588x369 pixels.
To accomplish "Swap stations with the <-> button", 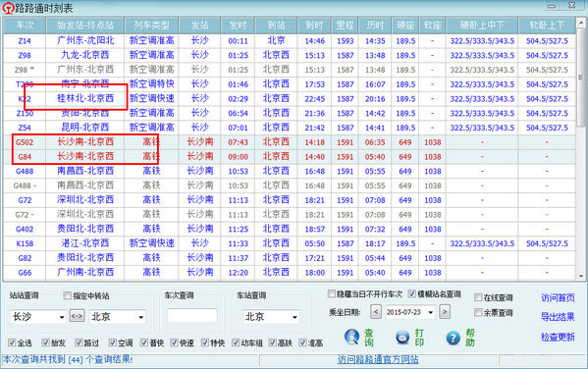I will pyautogui.click(x=77, y=316).
